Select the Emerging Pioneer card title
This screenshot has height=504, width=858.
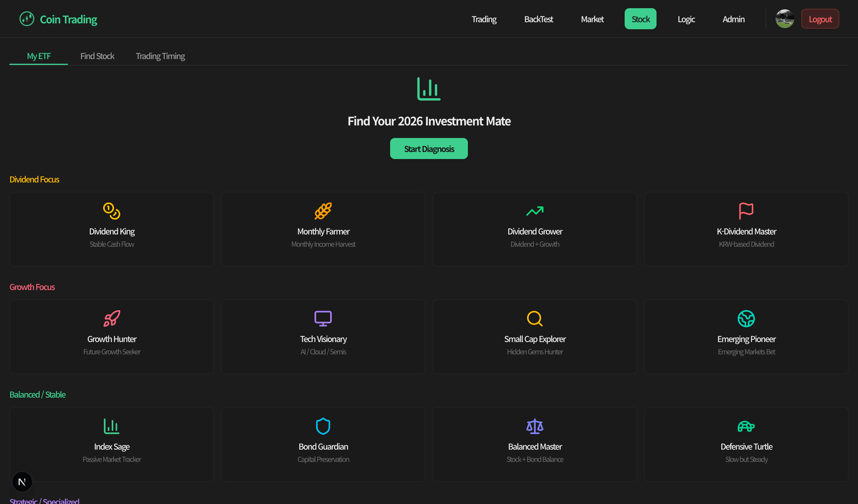coord(746,339)
